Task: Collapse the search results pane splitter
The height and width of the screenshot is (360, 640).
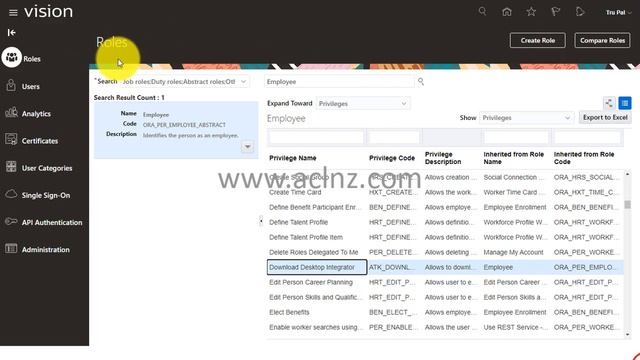Action: pyautogui.click(x=261, y=222)
